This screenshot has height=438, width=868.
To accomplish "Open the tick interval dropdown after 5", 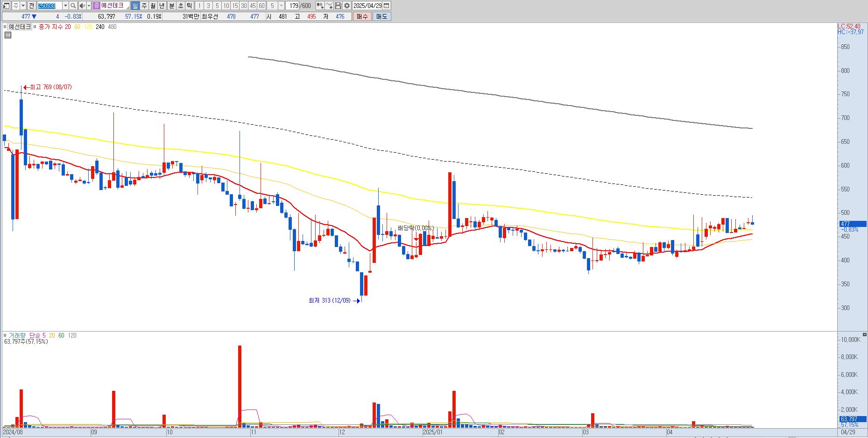I will coord(282,6).
